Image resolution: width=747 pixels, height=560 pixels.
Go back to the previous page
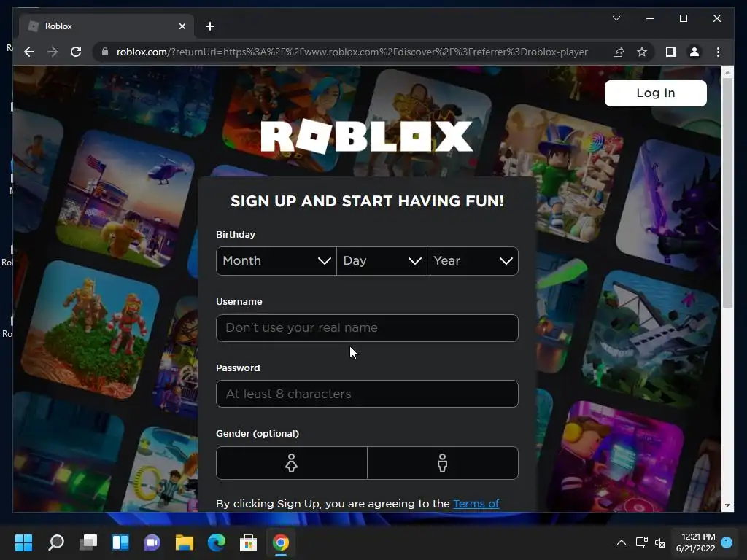click(29, 52)
